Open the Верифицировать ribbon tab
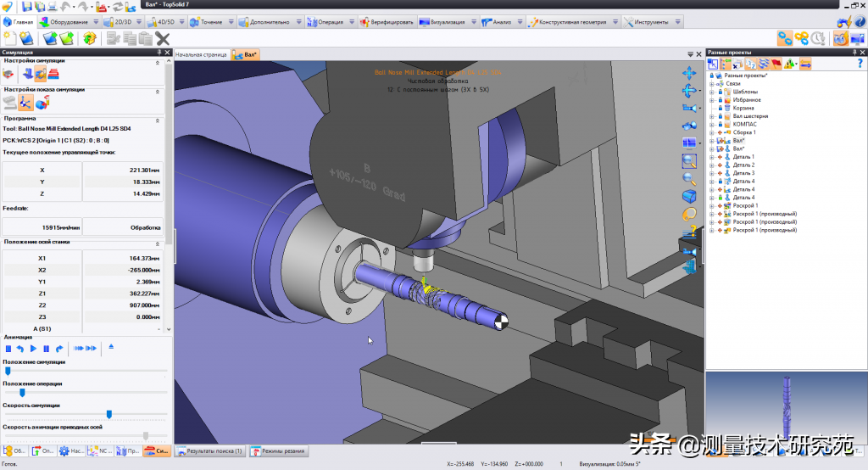The image size is (868, 470). (x=387, y=22)
